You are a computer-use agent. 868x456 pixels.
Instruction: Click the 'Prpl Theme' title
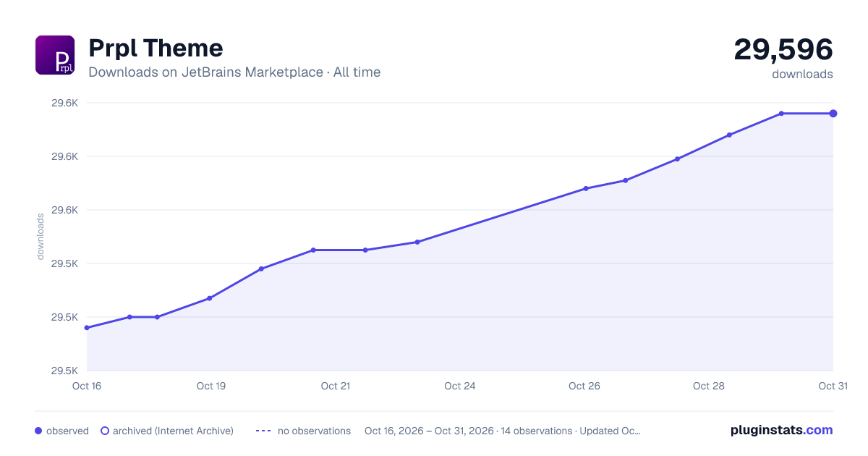pos(156,48)
